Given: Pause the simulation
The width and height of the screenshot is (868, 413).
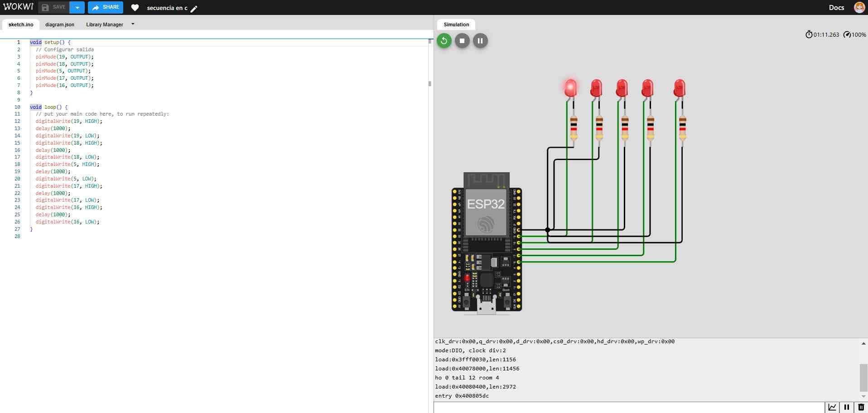Looking at the screenshot, I should coord(480,41).
